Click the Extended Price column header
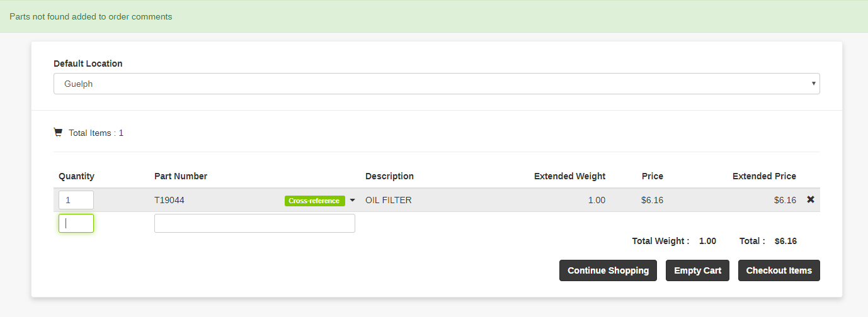This screenshot has width=868, height=317. pos(764,176)
